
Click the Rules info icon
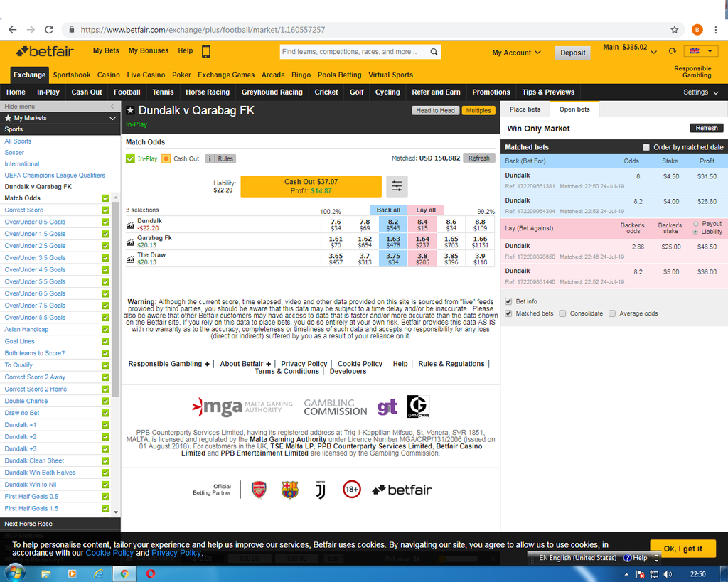click(210, 158)
